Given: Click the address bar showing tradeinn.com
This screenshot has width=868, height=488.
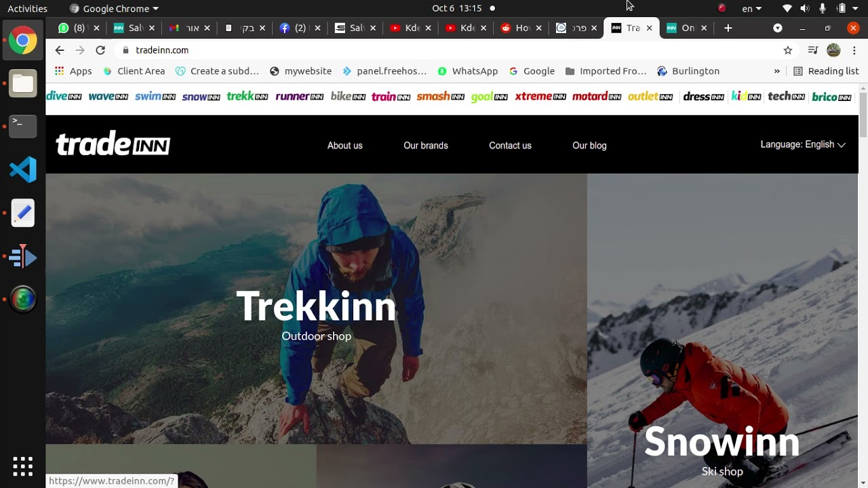Looking at the screenshot, I should pos(448,50).
